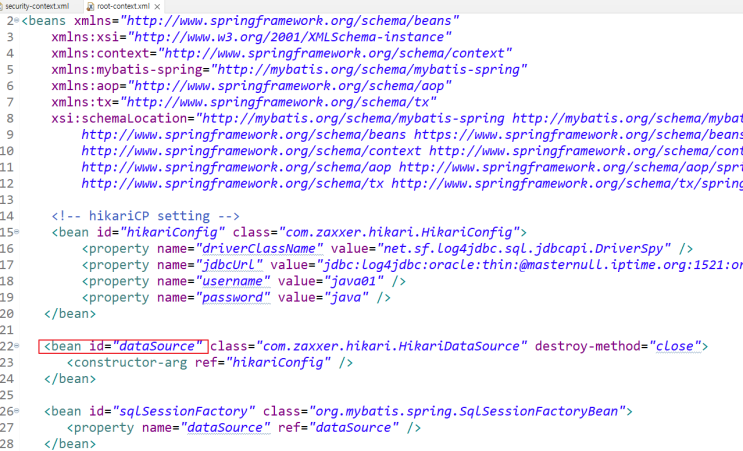743x451 pixels.
Task: Click the xsi:schemaLocation attribute name
Action: (119, 118)
